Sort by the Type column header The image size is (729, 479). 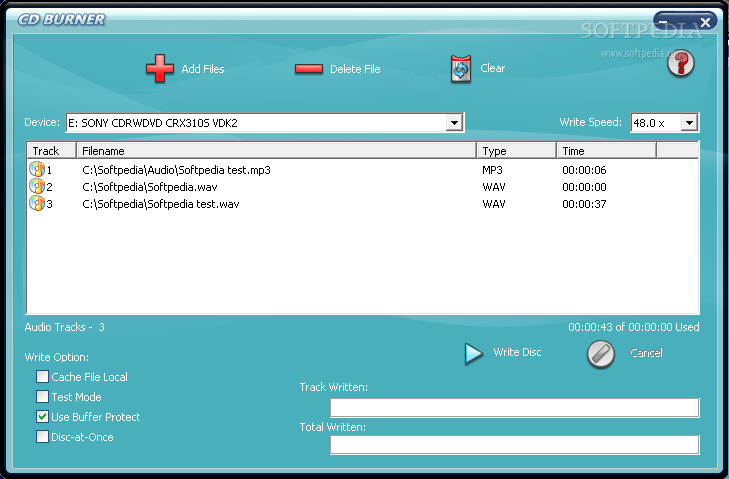coord(517,151)
